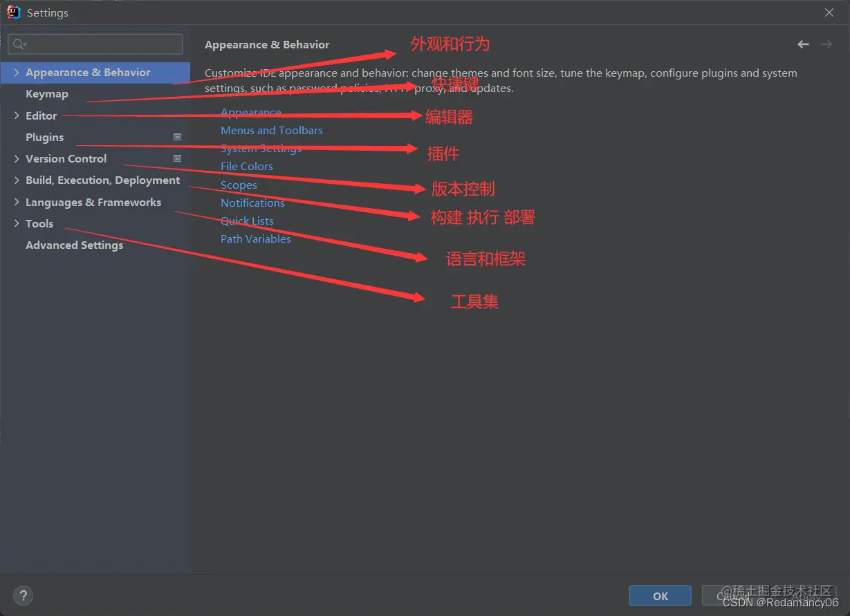850x616 pixels.
Task: Click the Cancel button
Action: pos(732,596)
